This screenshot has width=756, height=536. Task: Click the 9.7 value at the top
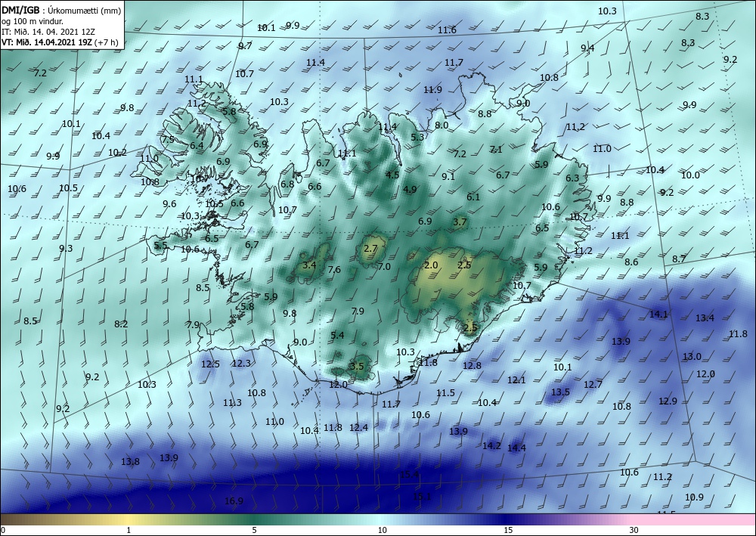click(x=245, y=46)
